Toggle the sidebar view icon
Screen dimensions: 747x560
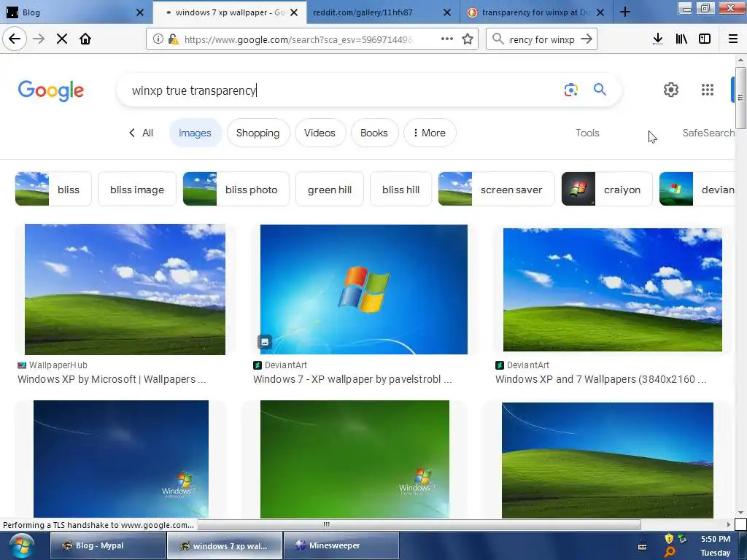[705, 39]
